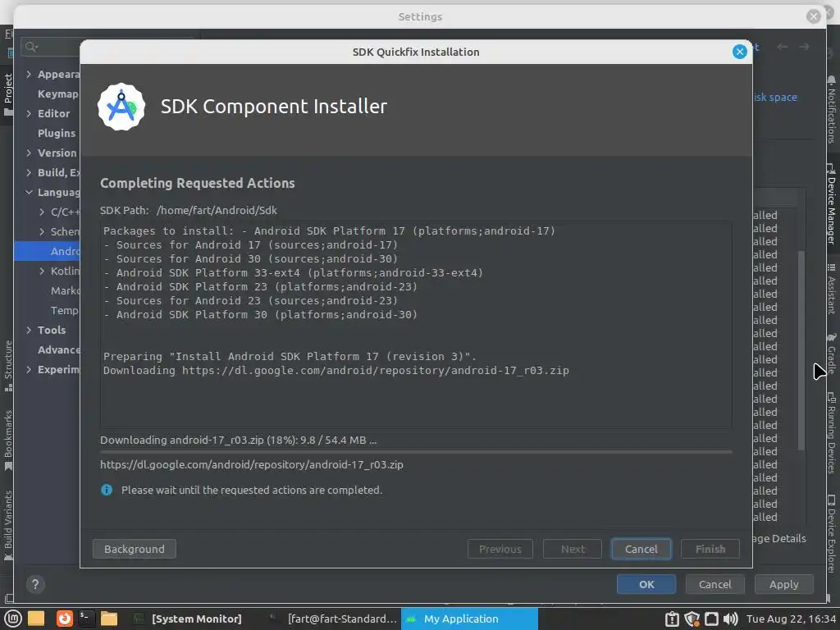Image resolution: width=840 pixels, height=630 pixels.
Task: Select Keymap in the settings tree
Action: [58, 94]
